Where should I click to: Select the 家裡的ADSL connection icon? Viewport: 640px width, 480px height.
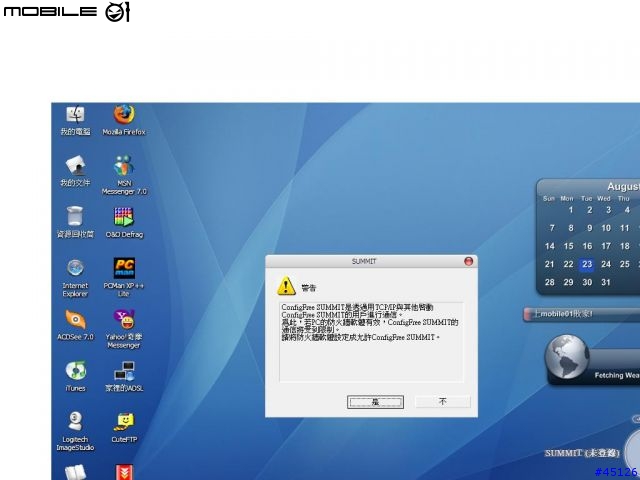(124, 376)
